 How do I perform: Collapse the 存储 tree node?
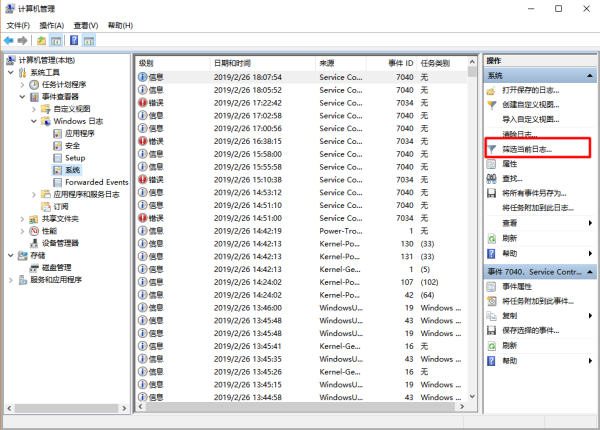11,256
